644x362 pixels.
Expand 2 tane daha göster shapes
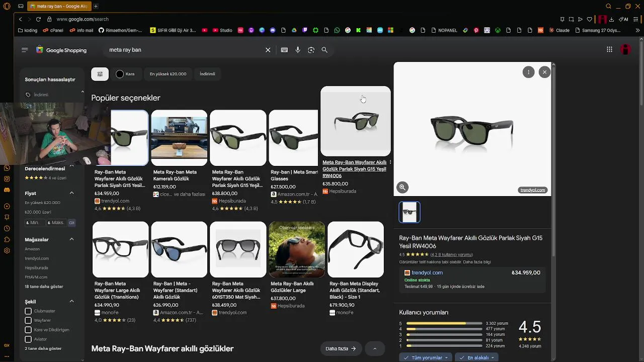[x=43, y=348]
